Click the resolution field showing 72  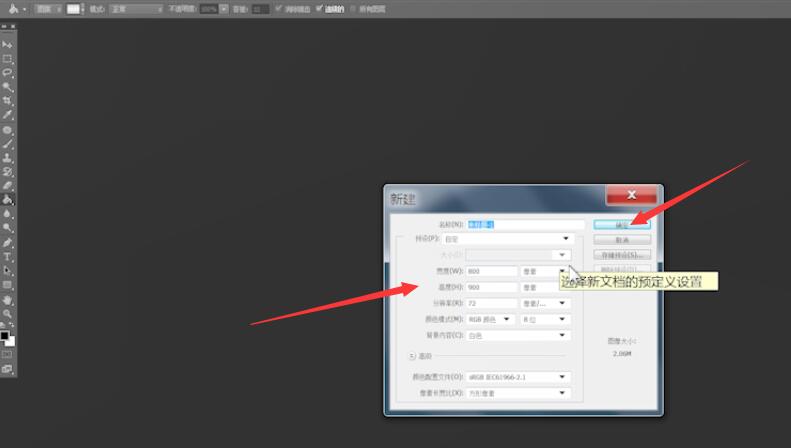(x=492, y=303)
